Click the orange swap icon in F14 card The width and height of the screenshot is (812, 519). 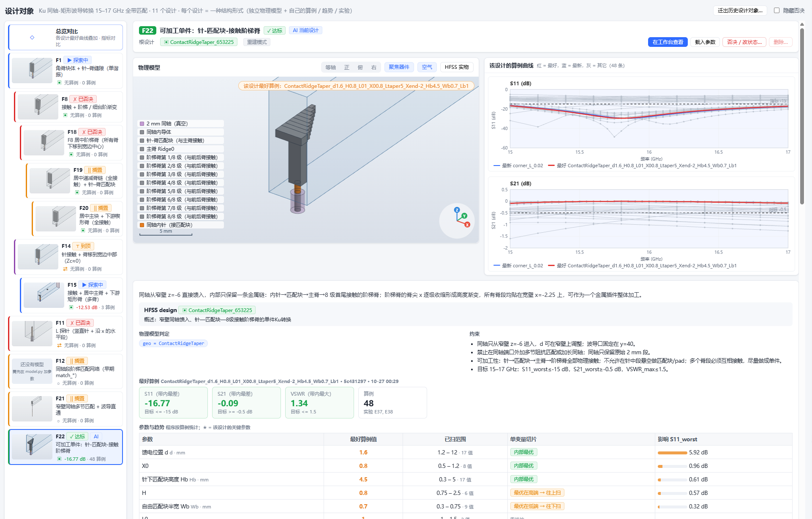pos(65,269)
